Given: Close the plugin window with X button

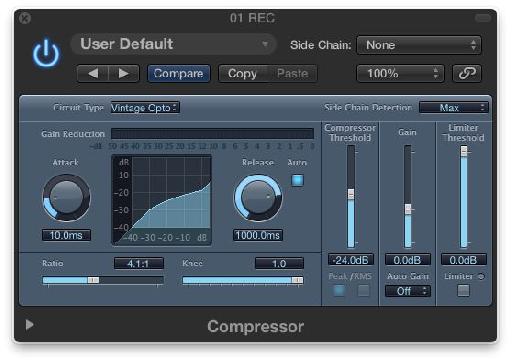Looking at the screenshot, I should [25, 18].
